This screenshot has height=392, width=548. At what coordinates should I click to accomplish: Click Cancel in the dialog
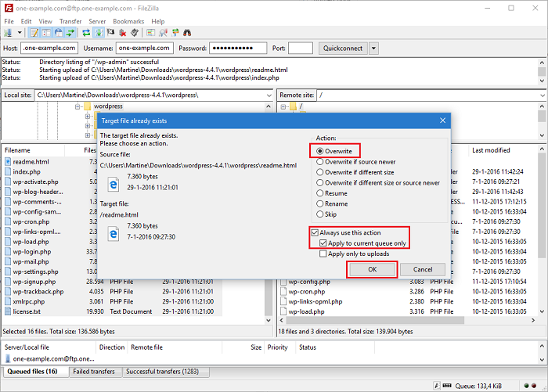click(423, 269)
